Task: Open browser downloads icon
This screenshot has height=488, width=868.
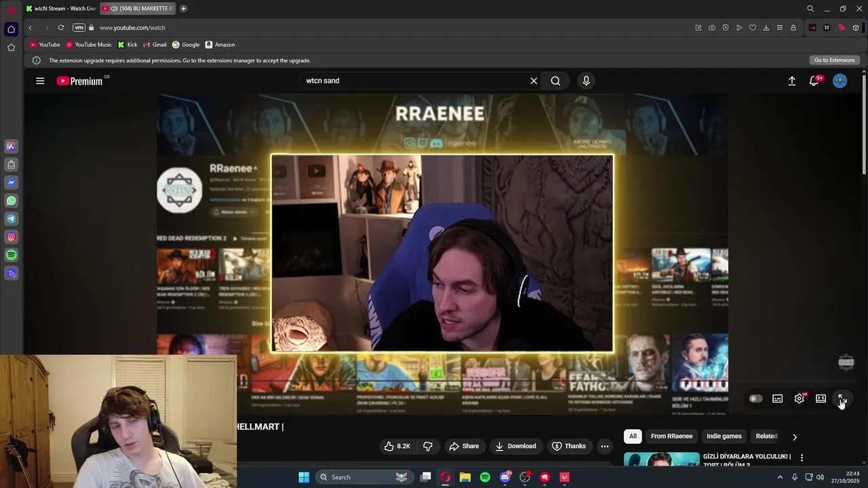Action: point(766,28)
